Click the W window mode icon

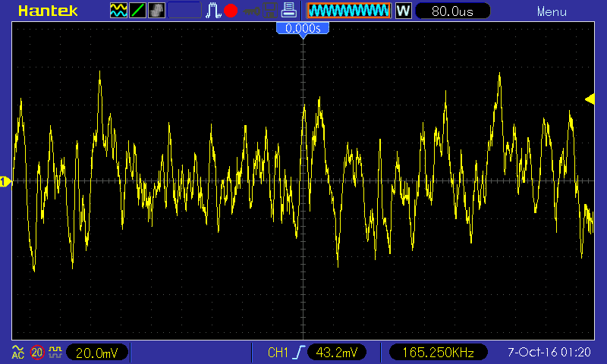[403, 11]
